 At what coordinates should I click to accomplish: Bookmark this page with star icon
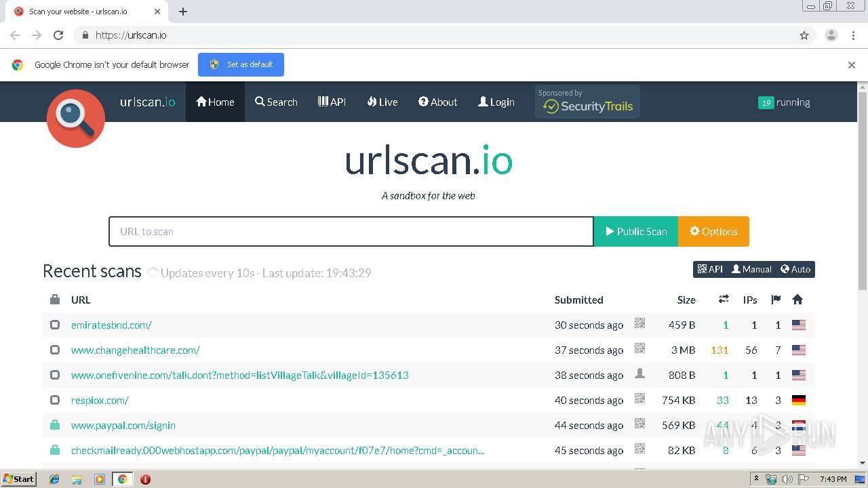click(x=804, y=35)
